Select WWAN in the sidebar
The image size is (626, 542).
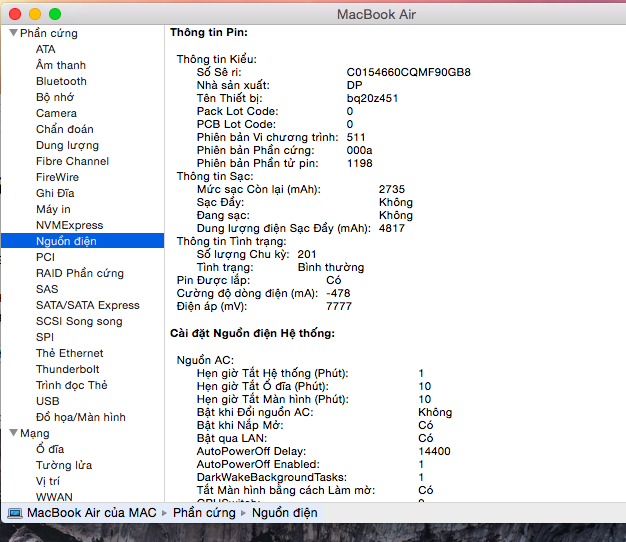54,497
